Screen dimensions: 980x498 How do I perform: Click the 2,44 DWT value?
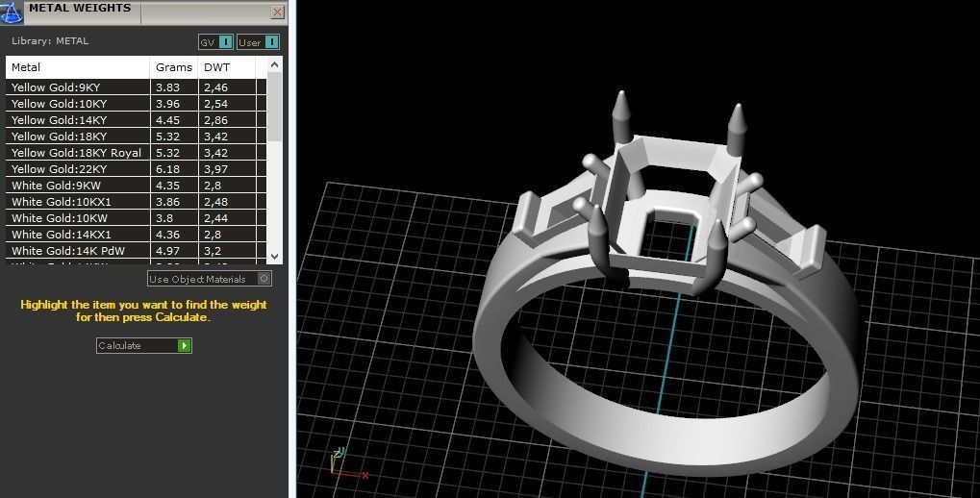pos(215,218)
